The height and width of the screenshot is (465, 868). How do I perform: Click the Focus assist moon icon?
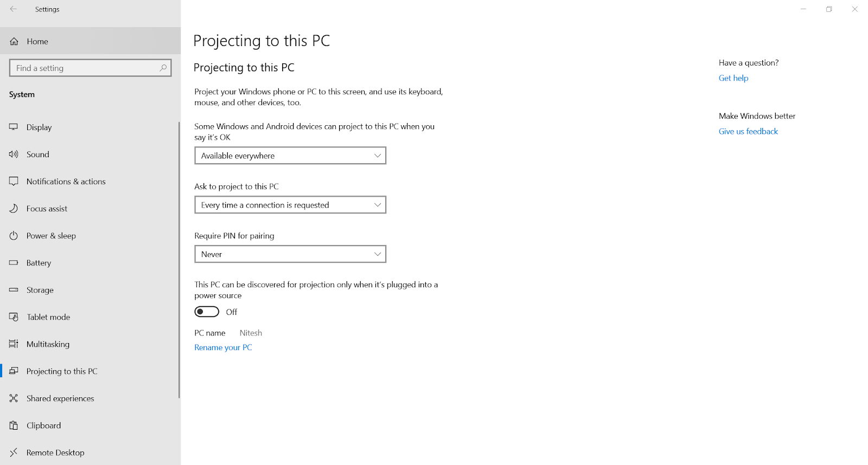[x=14, y=209]
